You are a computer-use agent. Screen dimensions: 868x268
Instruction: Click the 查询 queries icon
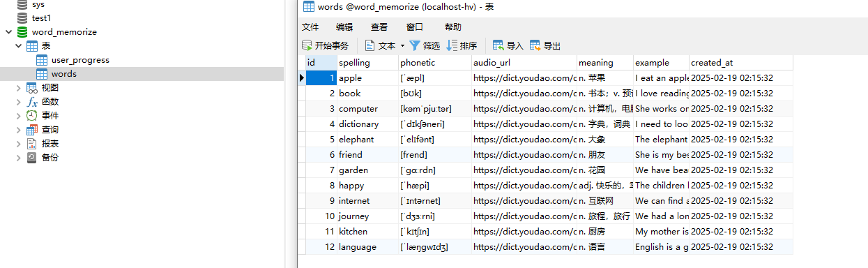pos(32,130)
